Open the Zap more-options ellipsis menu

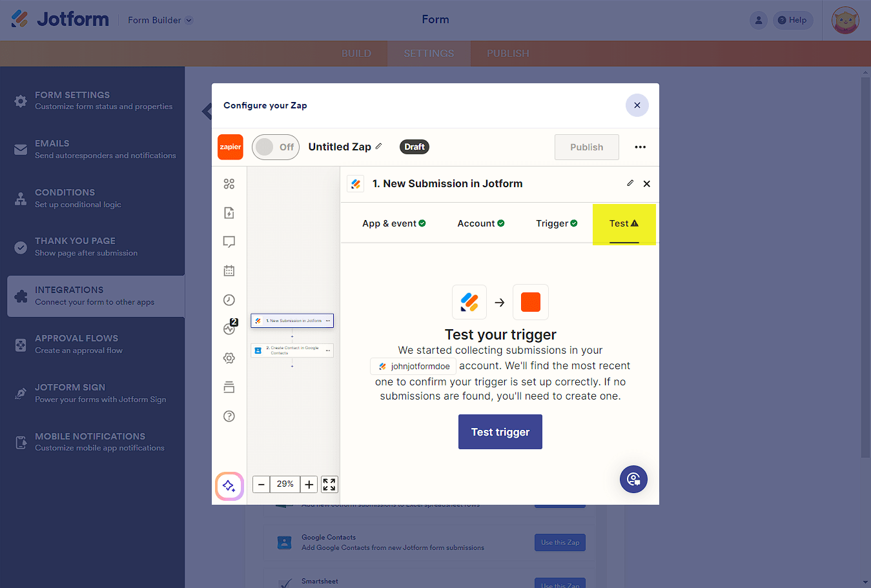click(640, 147)
